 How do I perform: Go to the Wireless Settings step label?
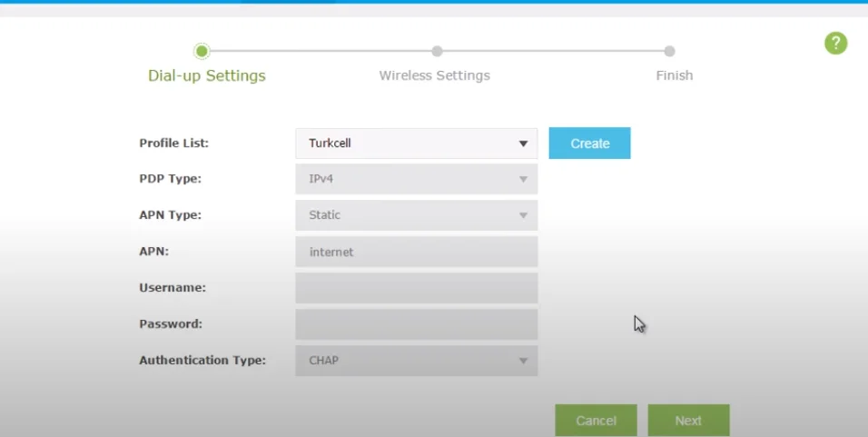pos(434,75)
